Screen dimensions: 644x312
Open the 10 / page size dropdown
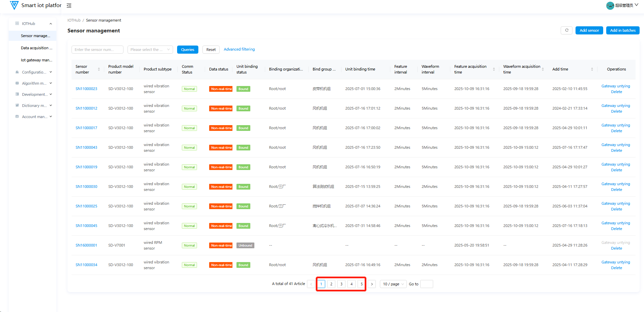click(x=393, y=284)
